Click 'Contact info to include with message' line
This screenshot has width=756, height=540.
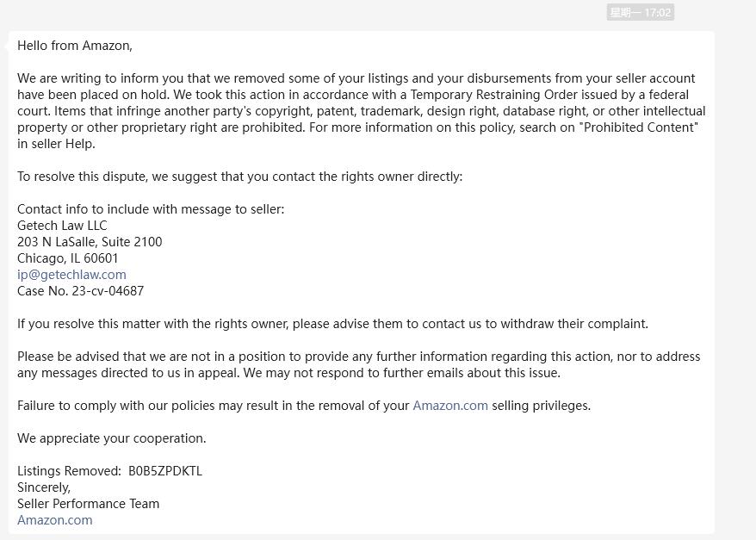[x=151, y=209]
